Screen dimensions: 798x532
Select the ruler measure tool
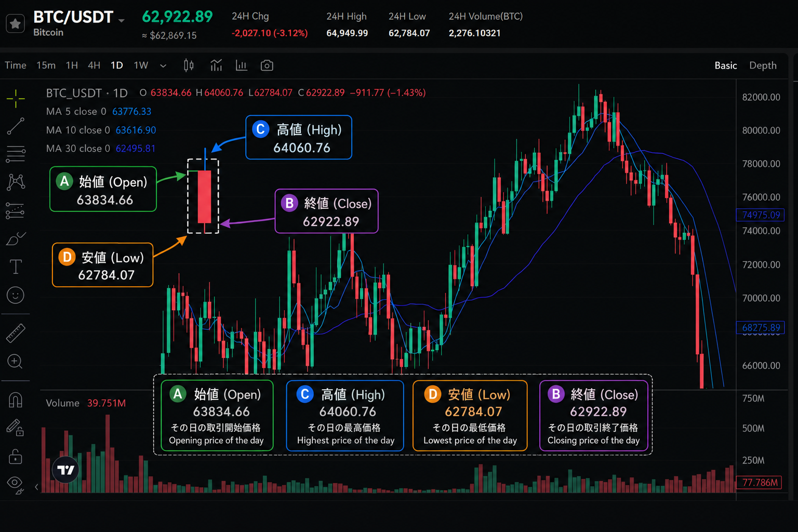click(16, 333)
